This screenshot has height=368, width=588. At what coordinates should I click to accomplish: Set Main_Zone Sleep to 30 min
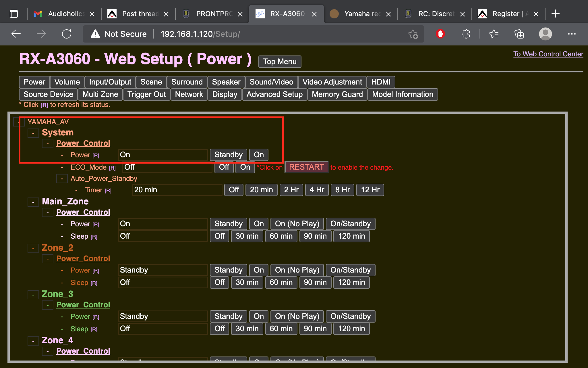247,236
